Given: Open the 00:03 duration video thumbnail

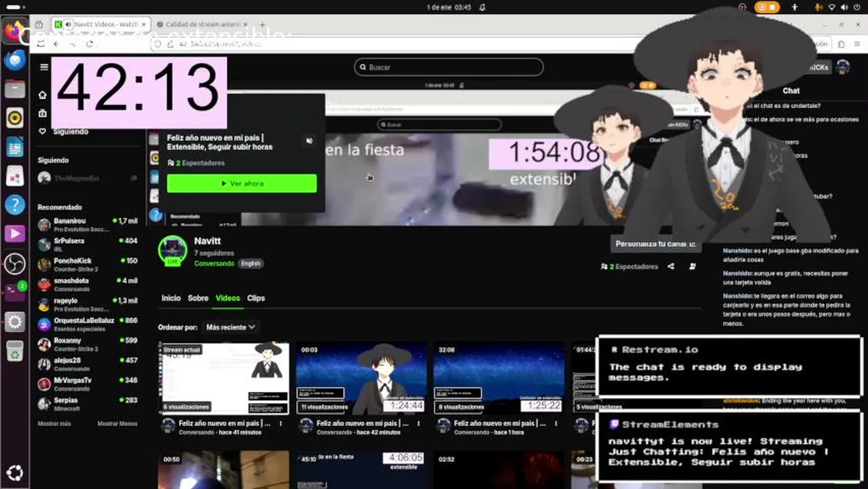Looking at the screenshot, I should 362,378.
